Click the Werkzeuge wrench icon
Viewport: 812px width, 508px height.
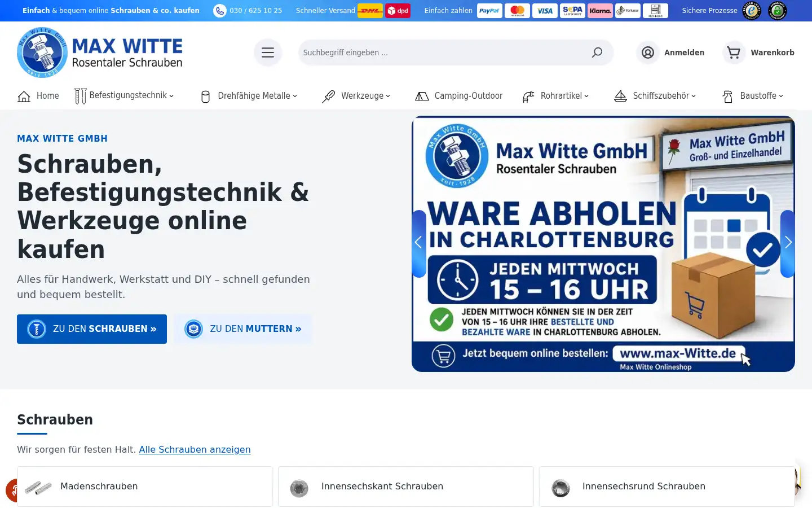[328, 97]
